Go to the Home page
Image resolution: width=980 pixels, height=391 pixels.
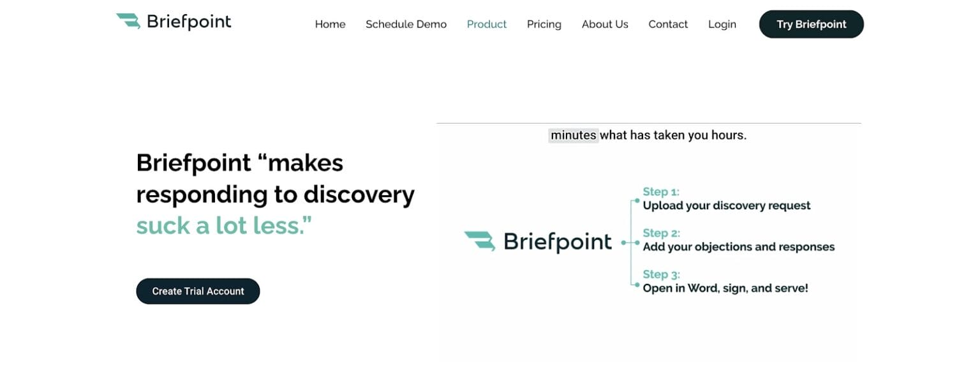(x=330, y=24)
